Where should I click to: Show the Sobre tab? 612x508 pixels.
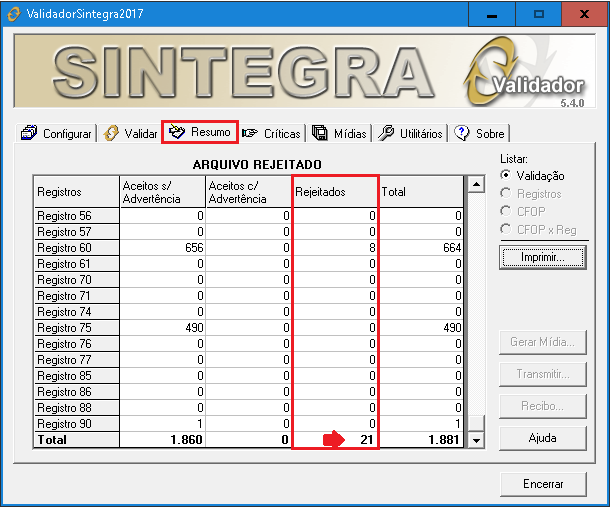(480, 133)
